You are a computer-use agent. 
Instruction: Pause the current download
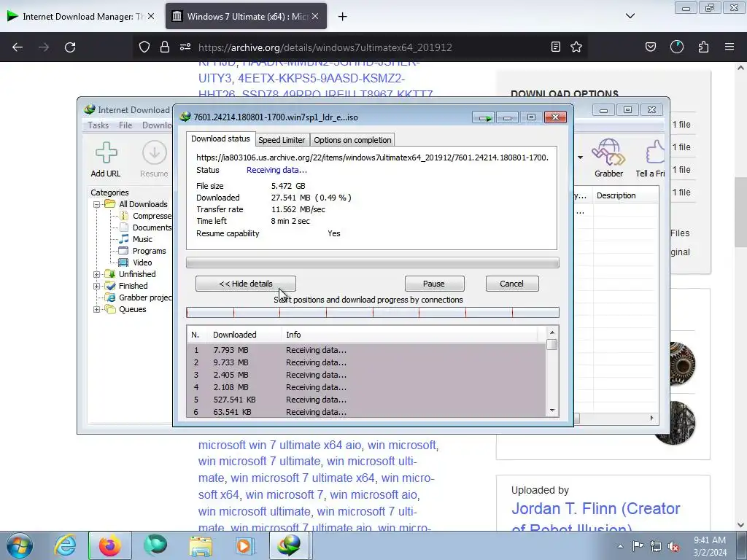[434, 284]
